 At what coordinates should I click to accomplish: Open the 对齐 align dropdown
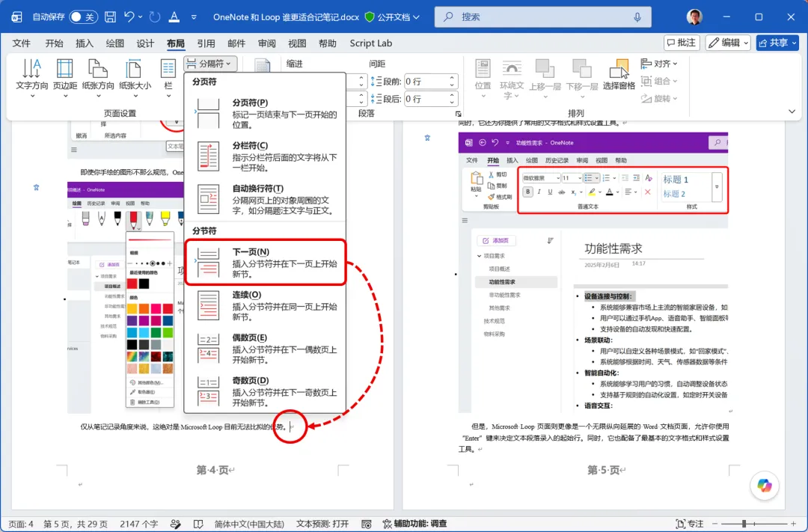(x=659, y=64)
